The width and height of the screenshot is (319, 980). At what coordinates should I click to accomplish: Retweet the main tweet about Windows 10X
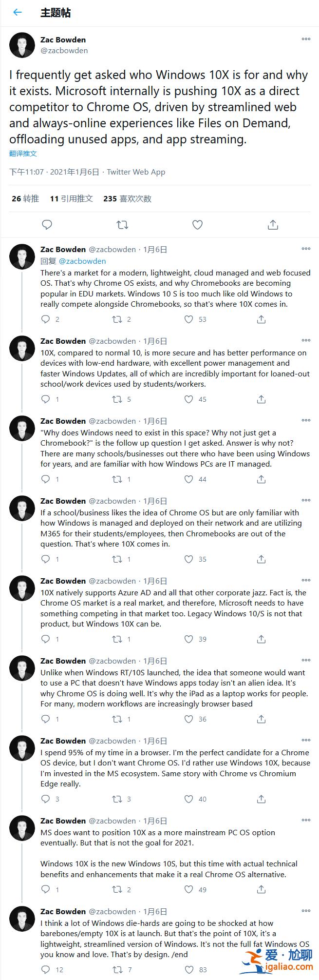(122, 225)
